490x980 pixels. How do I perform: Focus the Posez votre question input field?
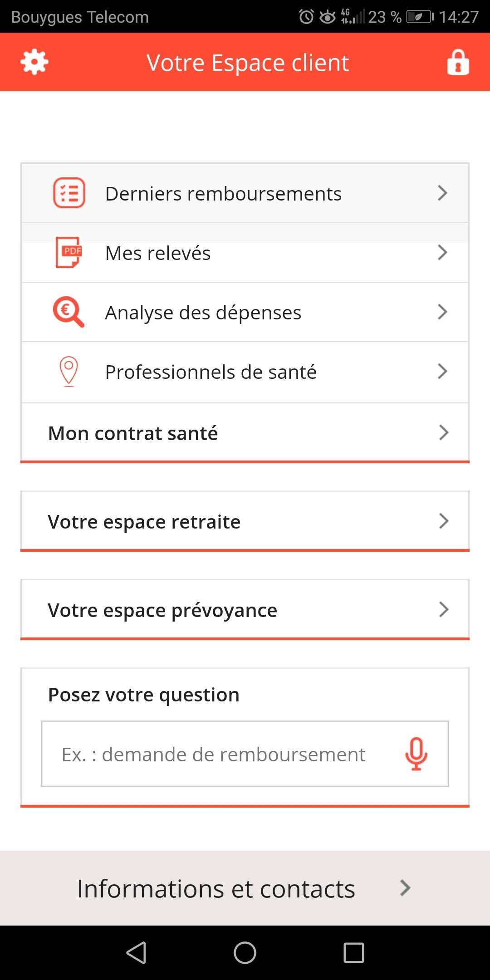[x=218, y=754]
